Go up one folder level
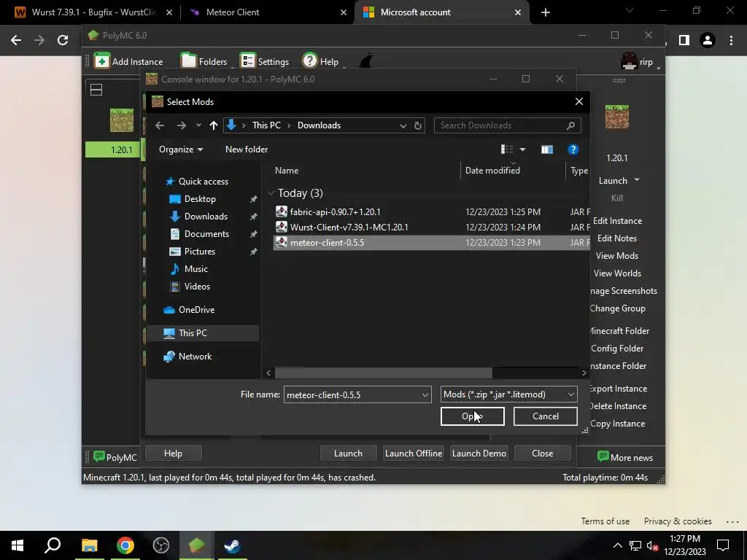The width and height of the screenshot is (747, 560). pyautogui.click(x=214, y=125)
